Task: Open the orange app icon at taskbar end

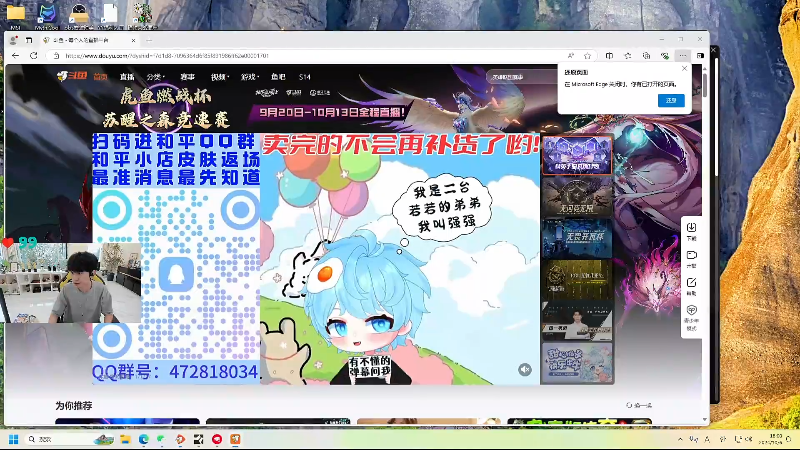Action: [x=235, y=439]
